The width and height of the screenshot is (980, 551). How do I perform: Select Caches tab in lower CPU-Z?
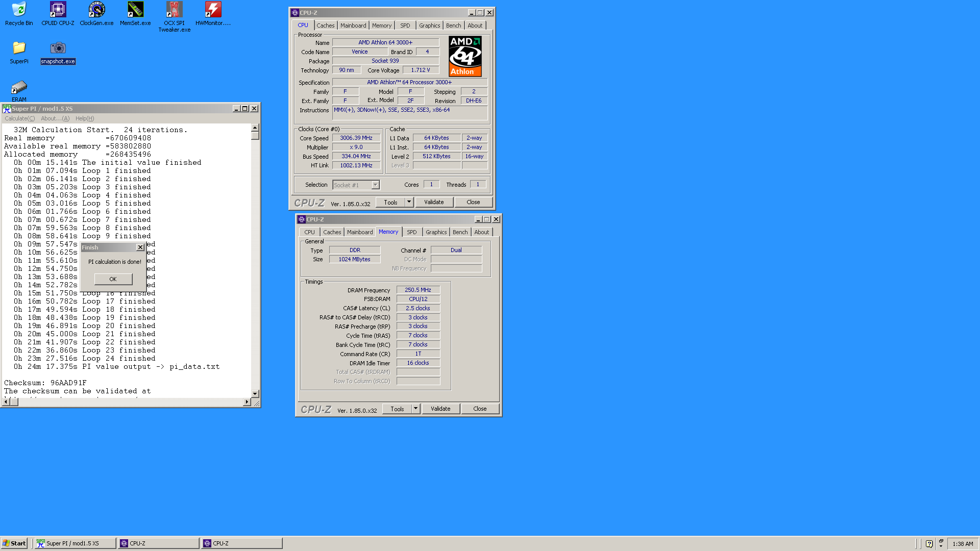(332, 232)
